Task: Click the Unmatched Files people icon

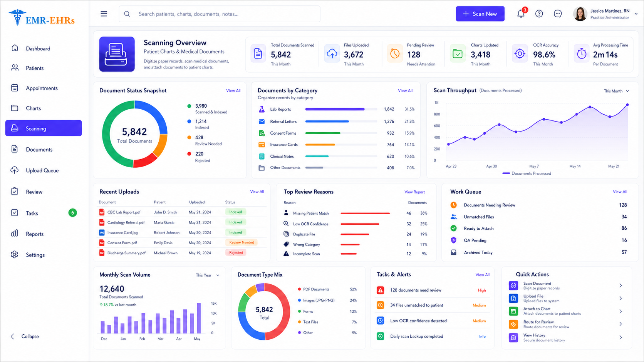Action: 454,217
